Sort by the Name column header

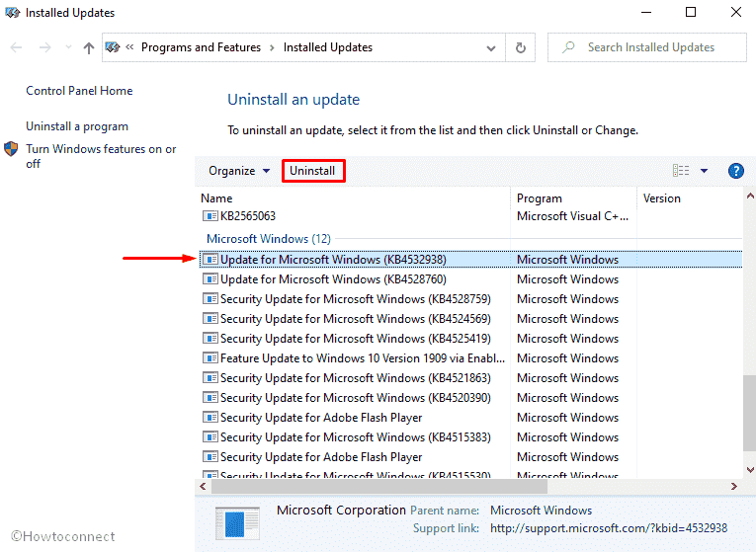[216, 198]
